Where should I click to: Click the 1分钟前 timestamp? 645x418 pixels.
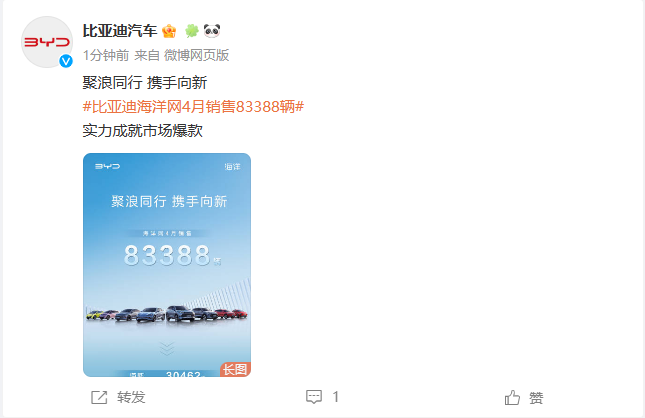[106, 55]
